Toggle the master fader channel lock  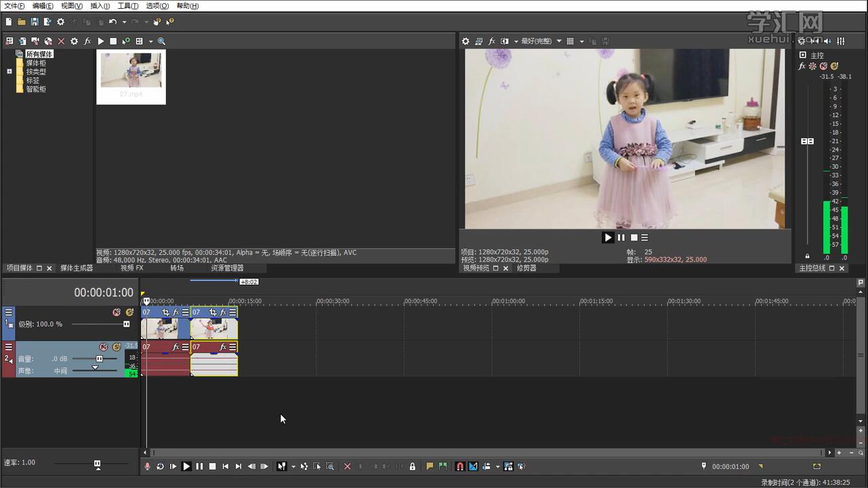tap(807, 256)
